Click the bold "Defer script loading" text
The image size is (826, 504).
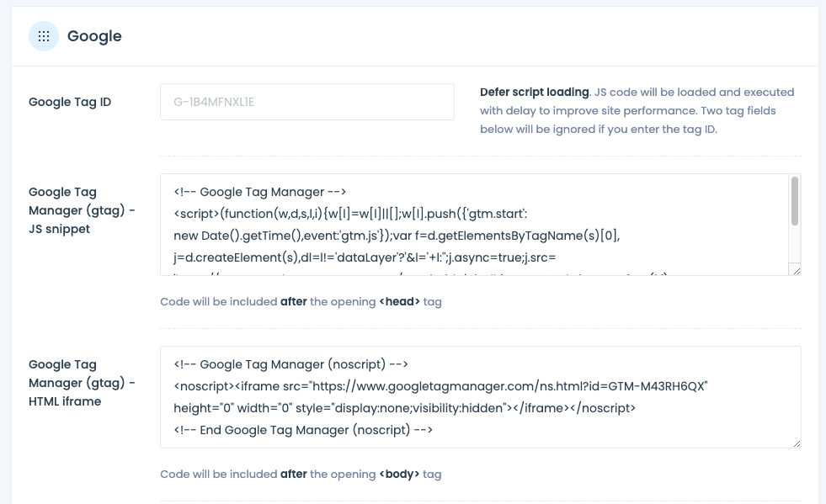tap(534, 93)
